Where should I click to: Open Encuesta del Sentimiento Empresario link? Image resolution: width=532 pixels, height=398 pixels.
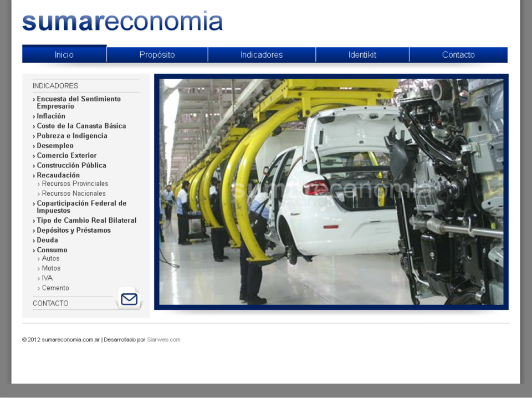pos(78,103)
